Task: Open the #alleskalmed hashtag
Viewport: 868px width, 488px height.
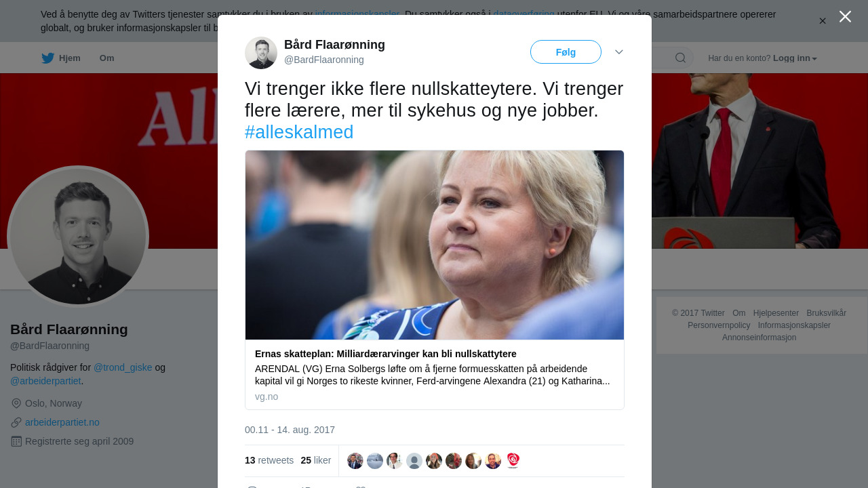Action: 299,132
